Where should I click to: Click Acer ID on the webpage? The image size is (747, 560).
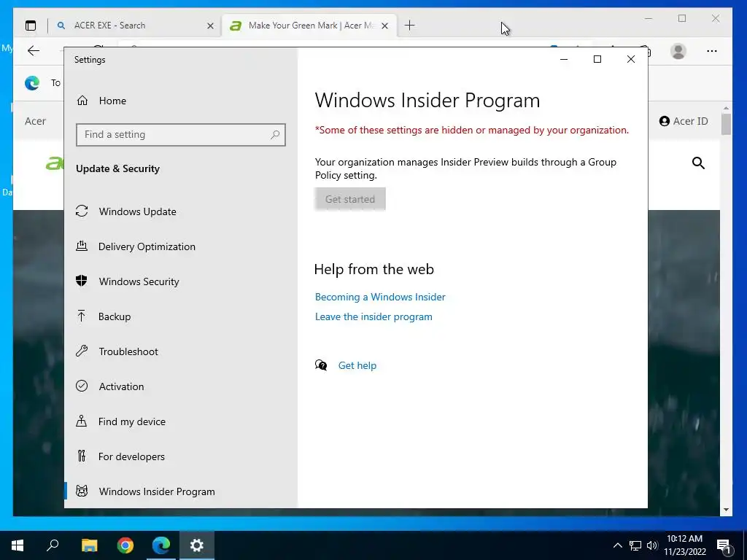click(x=684, y=121)
